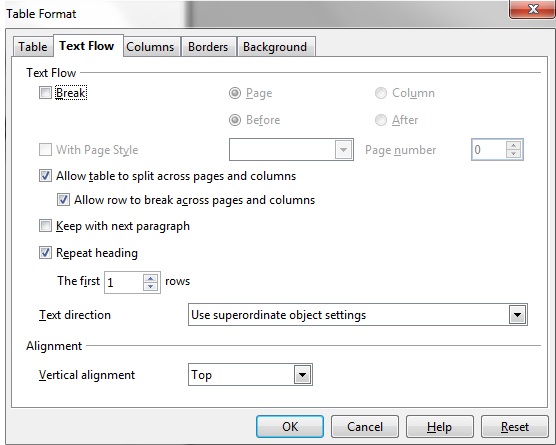
Task: Select the Before radio button
Action: tap(235, 120)
